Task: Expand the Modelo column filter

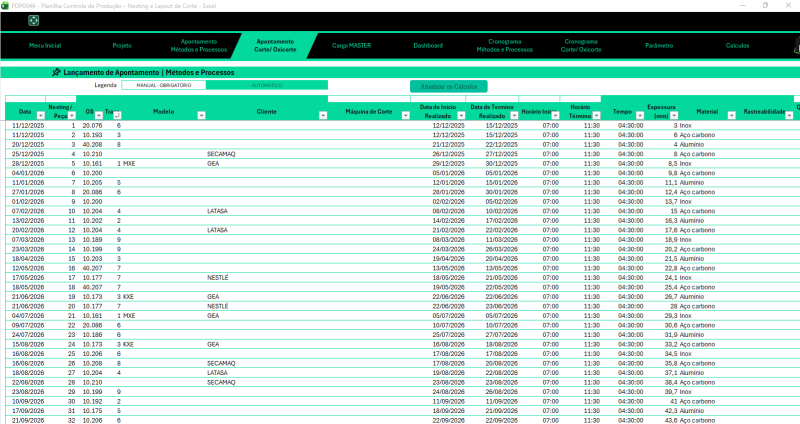Action: click(x=202, y=116)
